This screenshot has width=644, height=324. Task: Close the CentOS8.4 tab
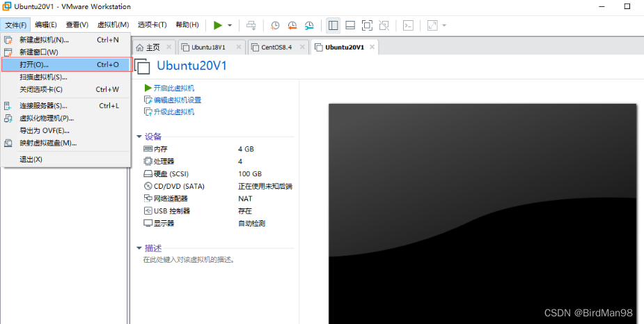(301, 47)
